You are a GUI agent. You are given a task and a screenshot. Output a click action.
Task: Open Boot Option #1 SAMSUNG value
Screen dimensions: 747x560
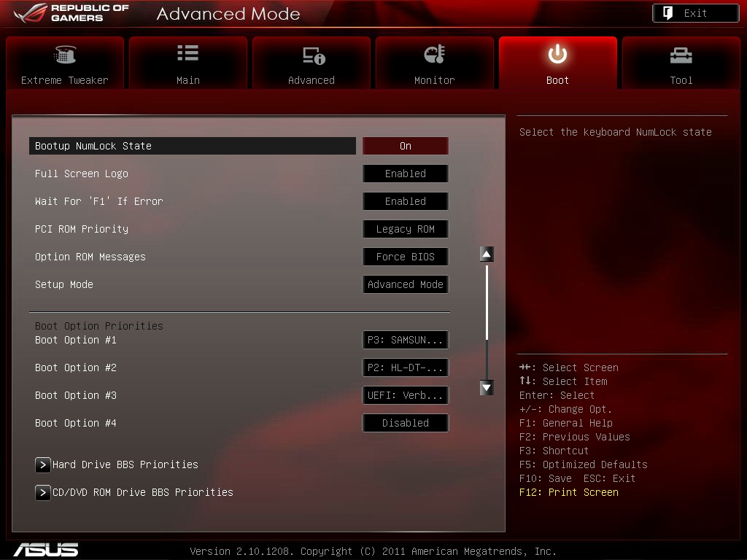point(406,340)
